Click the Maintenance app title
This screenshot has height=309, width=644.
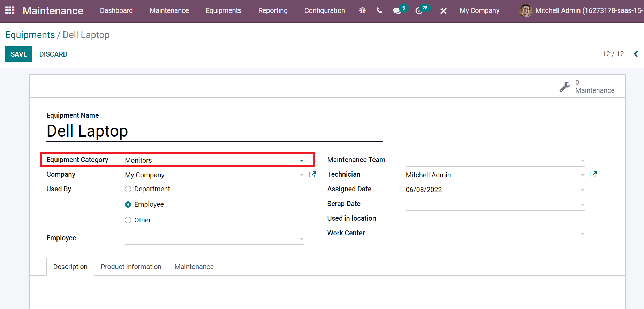(x=53, y=10)
